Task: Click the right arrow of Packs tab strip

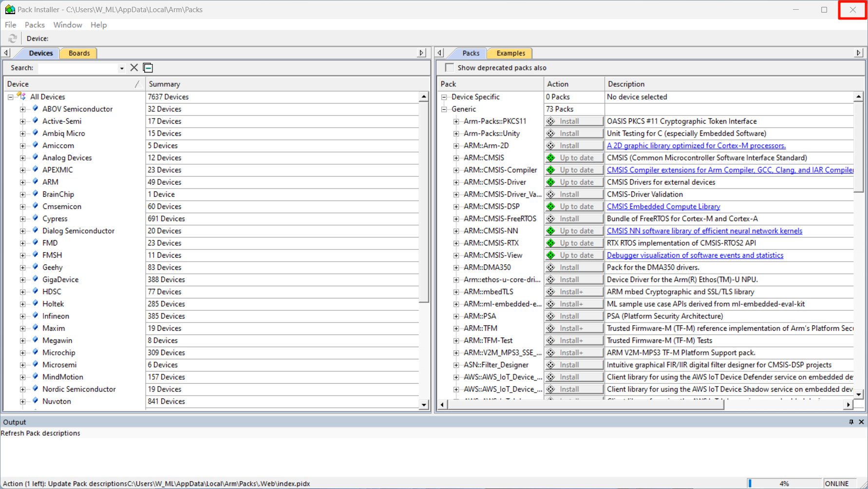Action: coord(859,53)
